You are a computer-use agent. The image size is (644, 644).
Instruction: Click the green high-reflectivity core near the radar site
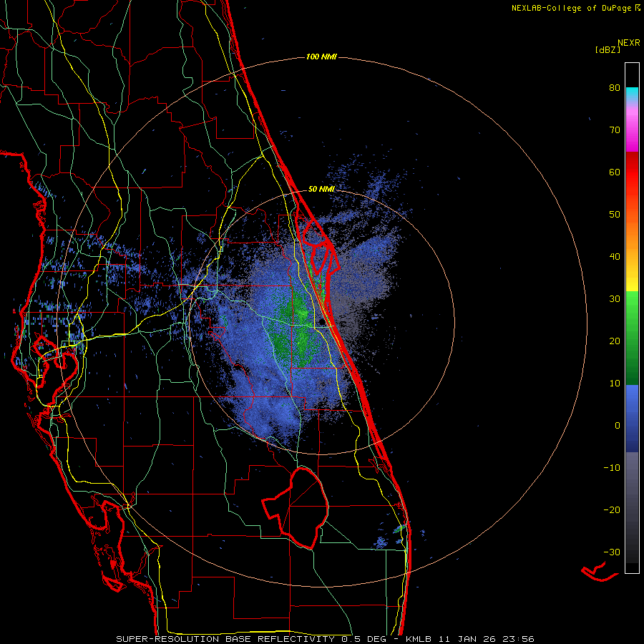pyautogui.click(x=302, y=328)
